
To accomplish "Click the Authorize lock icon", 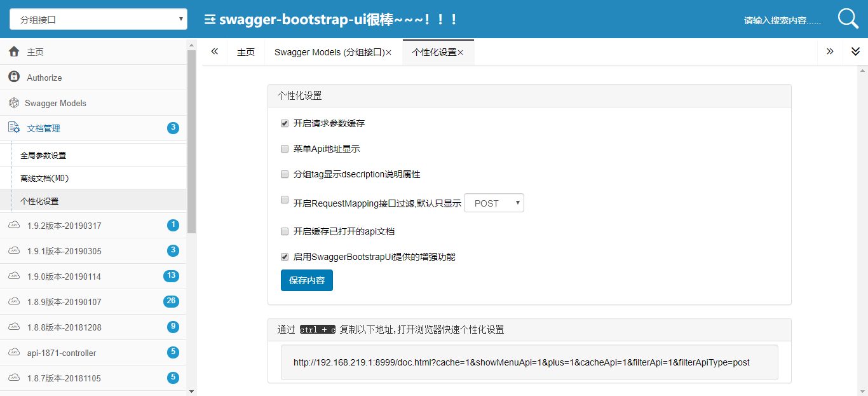I will pyautogui.click(x=14, y=77).
